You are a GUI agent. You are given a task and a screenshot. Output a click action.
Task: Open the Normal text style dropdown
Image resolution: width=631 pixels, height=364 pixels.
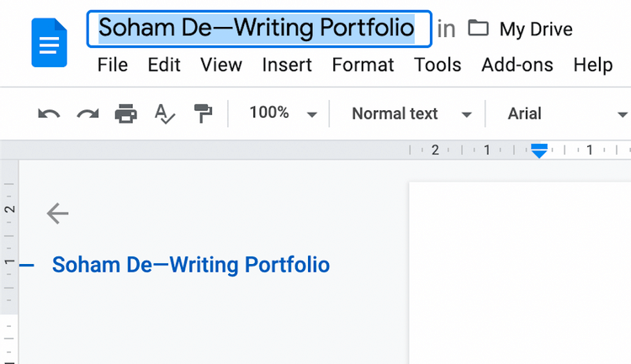pyautogui.click(x=411, y=113)
